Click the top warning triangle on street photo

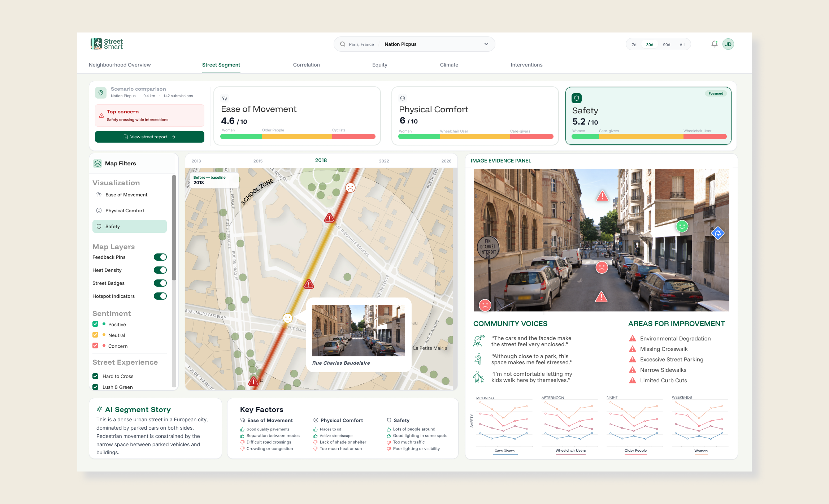(602, 196)
